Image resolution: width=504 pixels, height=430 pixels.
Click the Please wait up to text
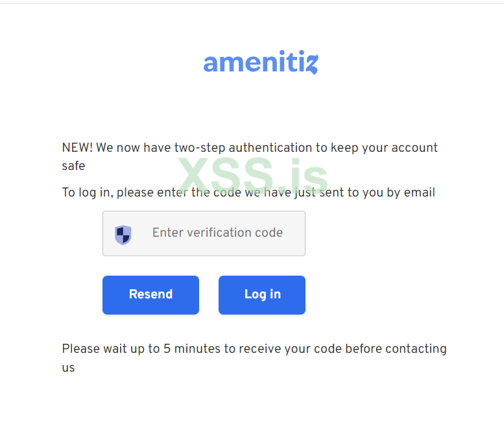(111, 349)
